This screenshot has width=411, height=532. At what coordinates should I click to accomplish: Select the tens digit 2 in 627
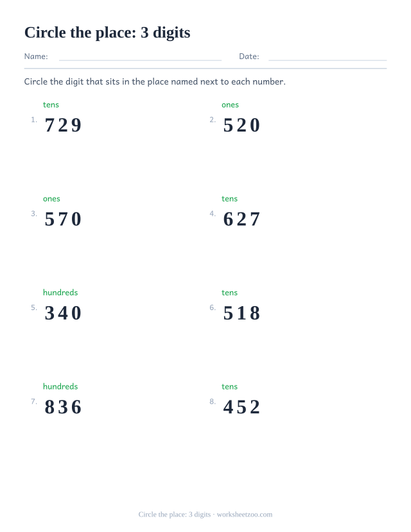241,219
